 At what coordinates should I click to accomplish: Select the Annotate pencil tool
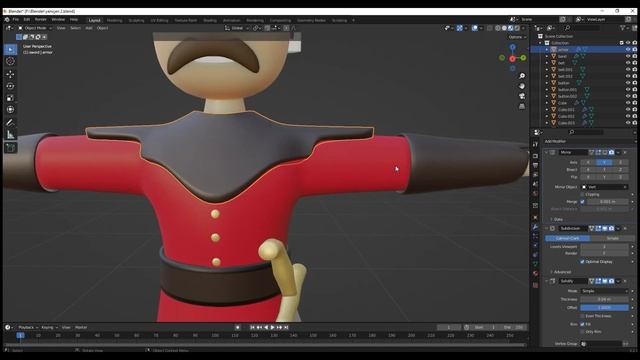click(x=11, y=122)
